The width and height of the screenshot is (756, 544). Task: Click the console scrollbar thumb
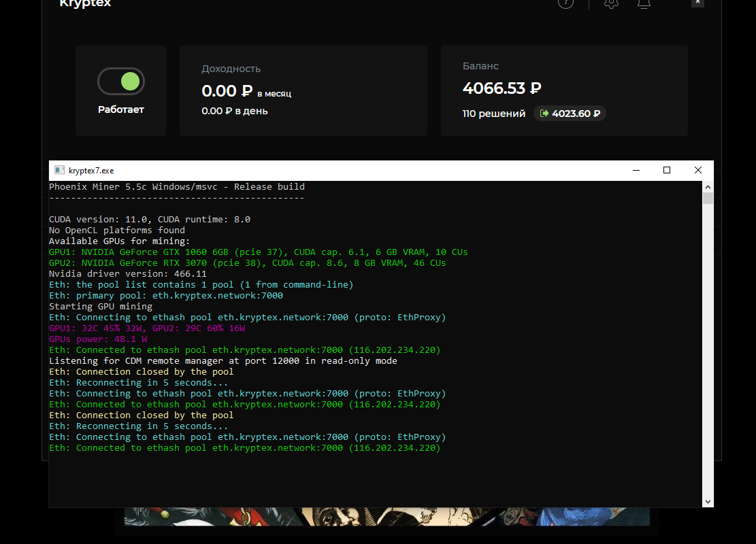pyautogui.click(x=708, y=199)
